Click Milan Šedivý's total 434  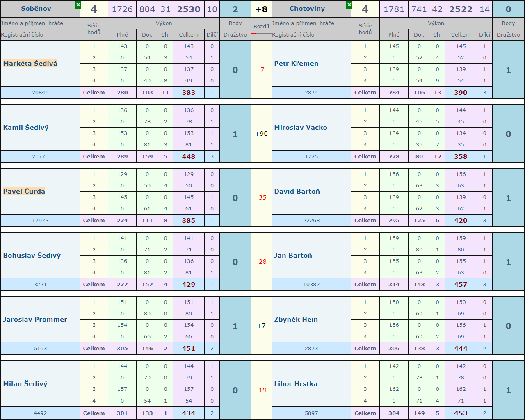(x=189, y=413)
